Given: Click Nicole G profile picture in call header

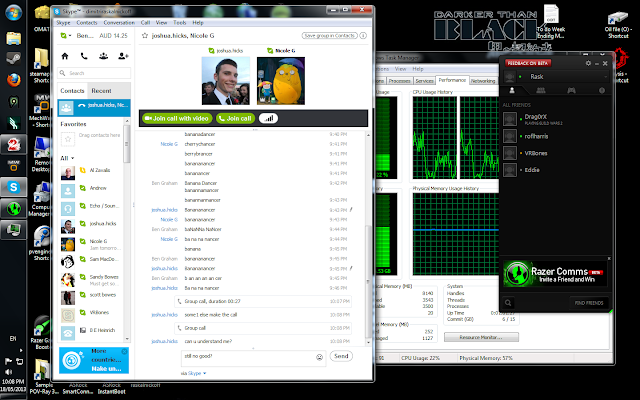Looking at the screenshot, I should [x=281, y=81].
